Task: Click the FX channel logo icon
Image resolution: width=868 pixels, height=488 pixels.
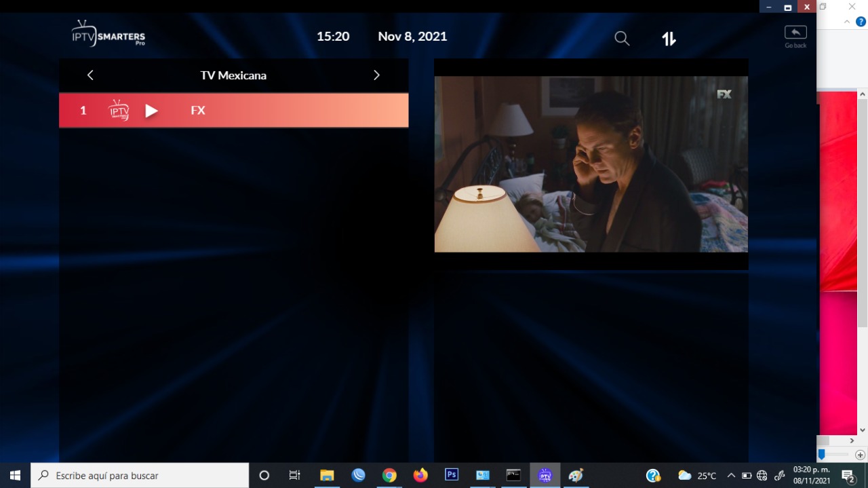Action: tap(119, 110)
